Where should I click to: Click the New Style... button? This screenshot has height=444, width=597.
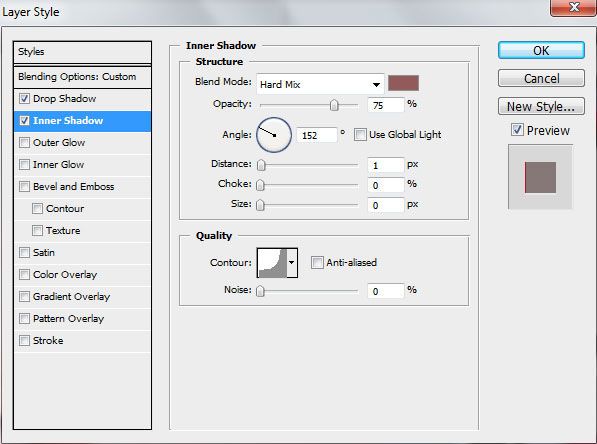coord(541,106)
